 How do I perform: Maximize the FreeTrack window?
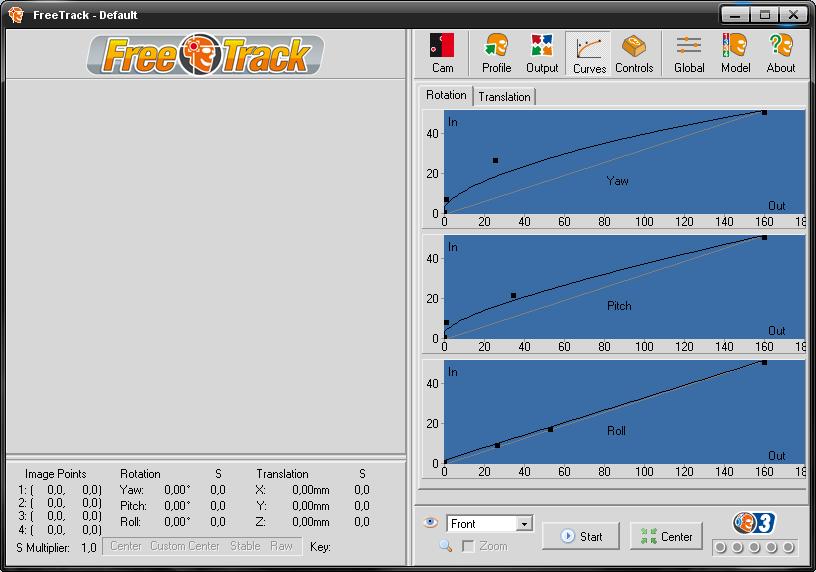click(x=764, y=15)
